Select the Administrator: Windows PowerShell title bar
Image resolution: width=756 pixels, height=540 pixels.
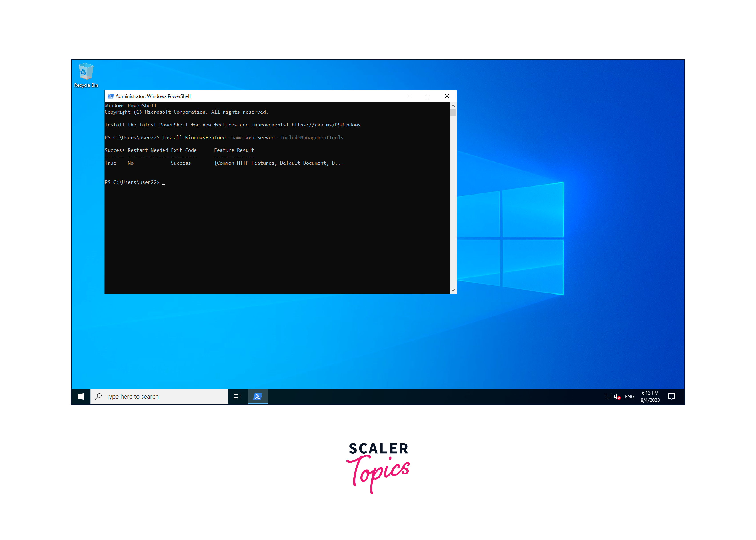click(153, 96)
